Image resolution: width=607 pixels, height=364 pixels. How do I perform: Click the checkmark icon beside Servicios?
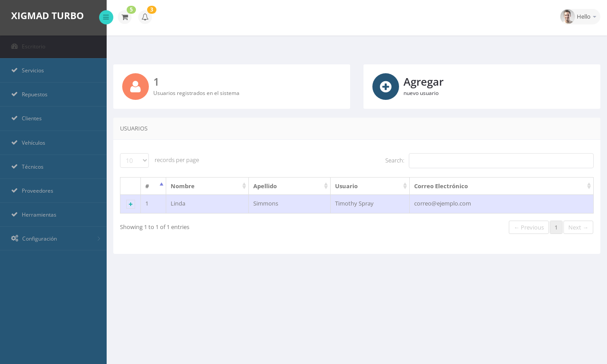(14, 70)
